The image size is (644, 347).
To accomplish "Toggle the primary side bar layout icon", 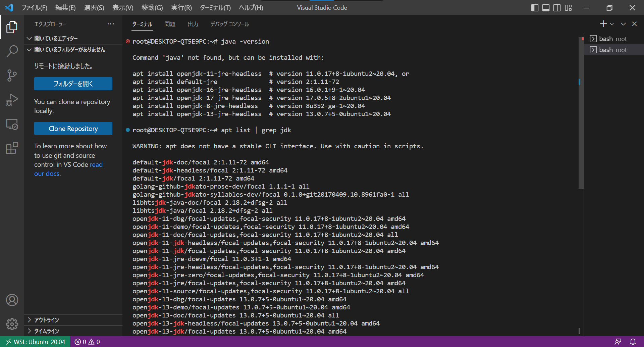I will [535, 7].
